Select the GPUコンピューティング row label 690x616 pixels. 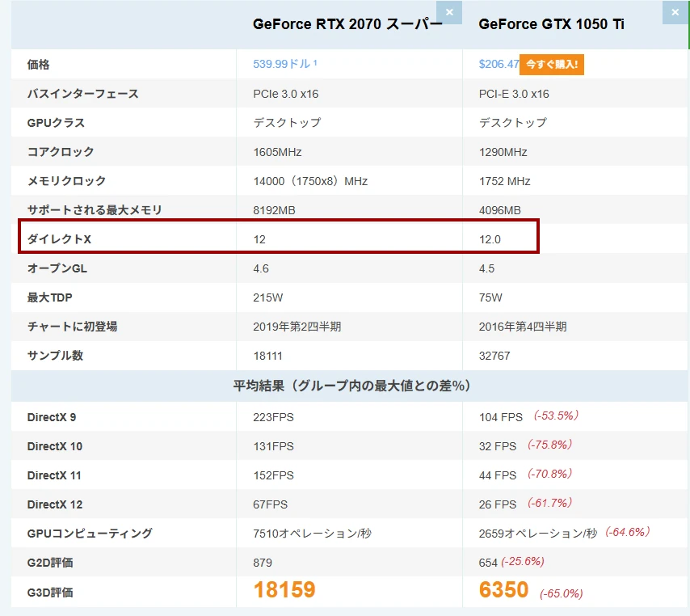point(90,534)
